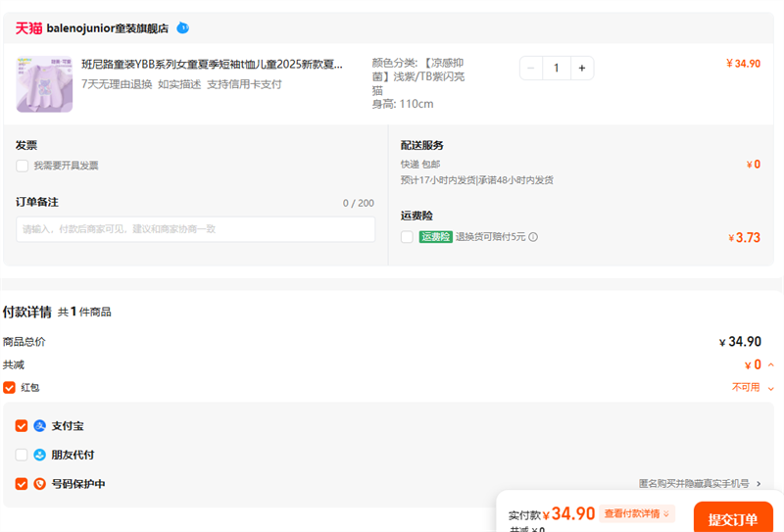
Task: Open 匿名购买并隐藏真实手机号 settings
Action: point(700,484)
